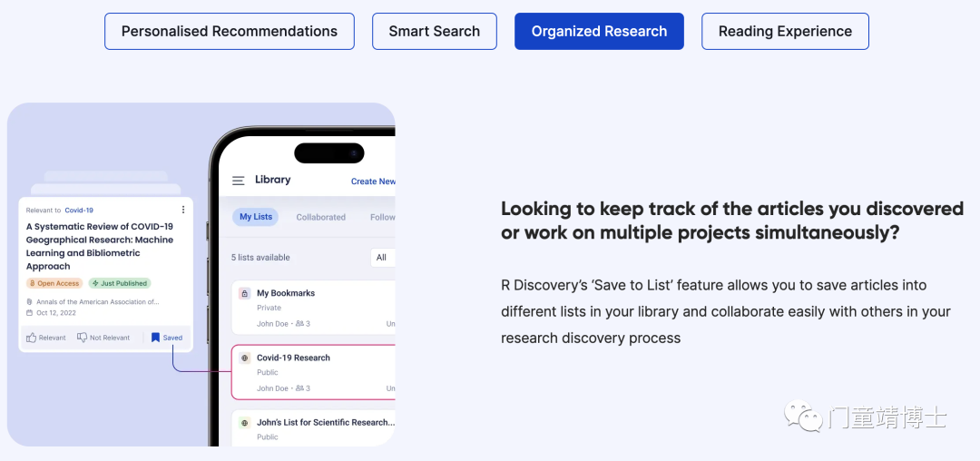Image resolution: width=980 pixels, height=461 pixels.
Task: Click the Library heading
Action: [272, 180]
